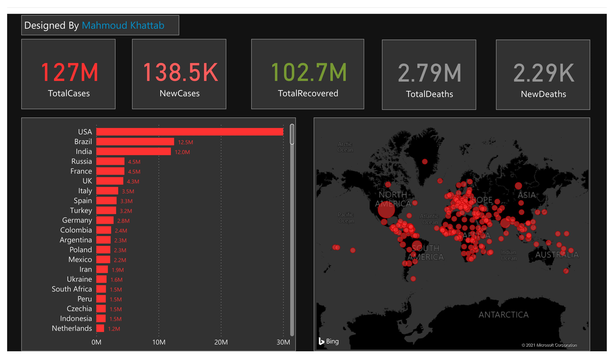Viewport: 614px width, 364px height.
Task: Click the Bing logo on the map
Action: coord(329,341)
